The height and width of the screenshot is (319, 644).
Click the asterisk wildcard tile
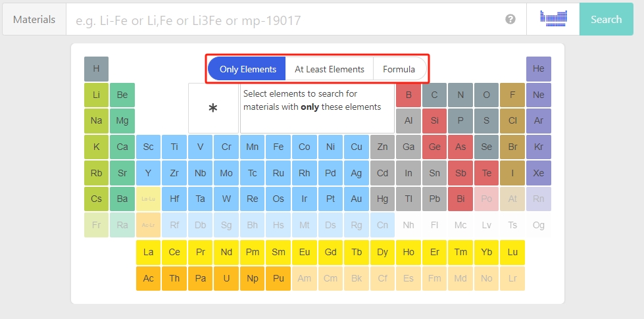tap(213, 109)
